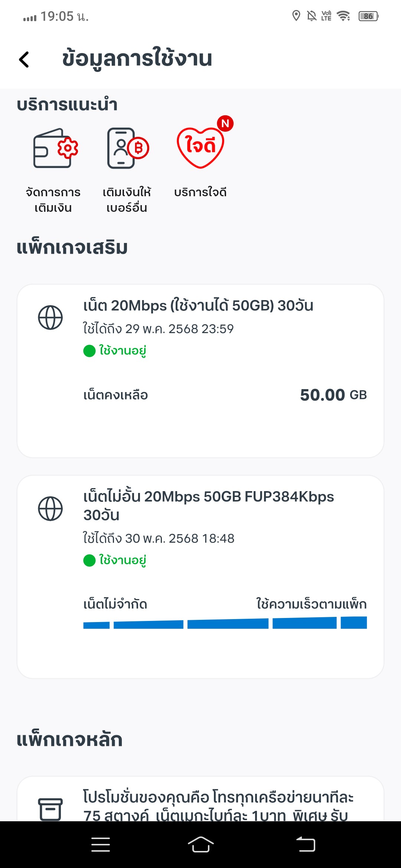Open the จัดการการเติมเงิน wallet icon
The height and width of the screenshot is (868, 401).
pyautogui.click(x=55, y=148)
